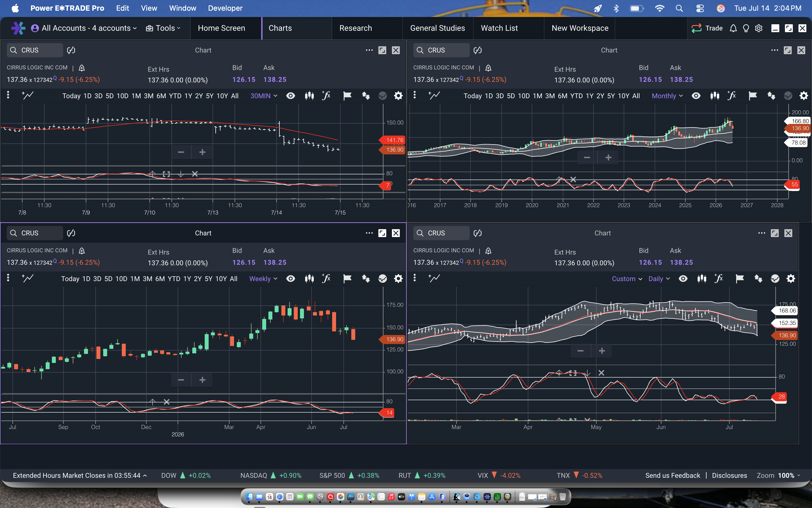Zoom out with minus on Daily chart

tap(581, 351)
